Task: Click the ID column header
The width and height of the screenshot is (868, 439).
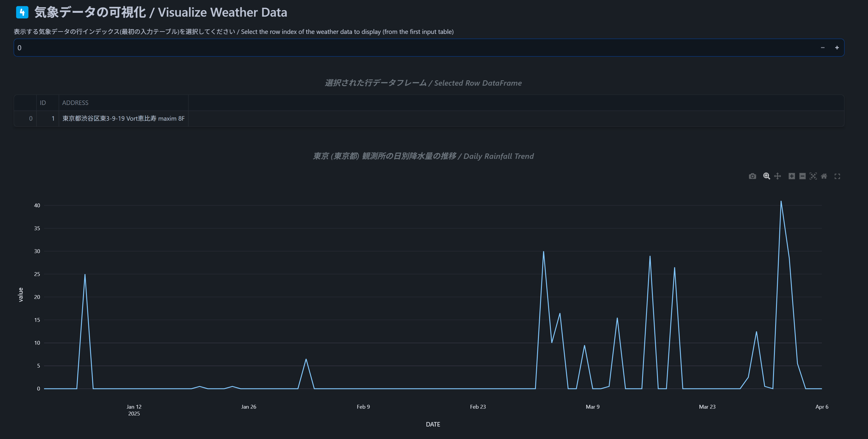Action: click(x=48, y=103)
